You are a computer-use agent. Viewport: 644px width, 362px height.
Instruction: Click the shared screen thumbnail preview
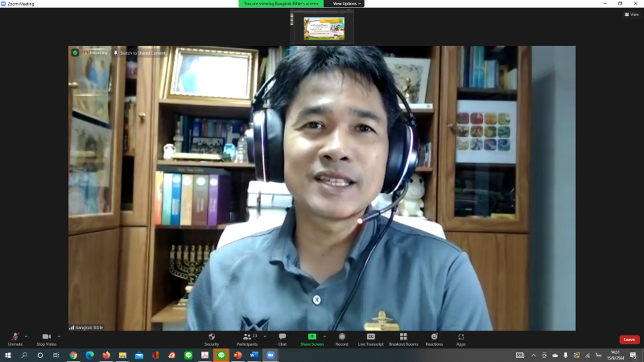pyautogui.click(x=324, y=28)
